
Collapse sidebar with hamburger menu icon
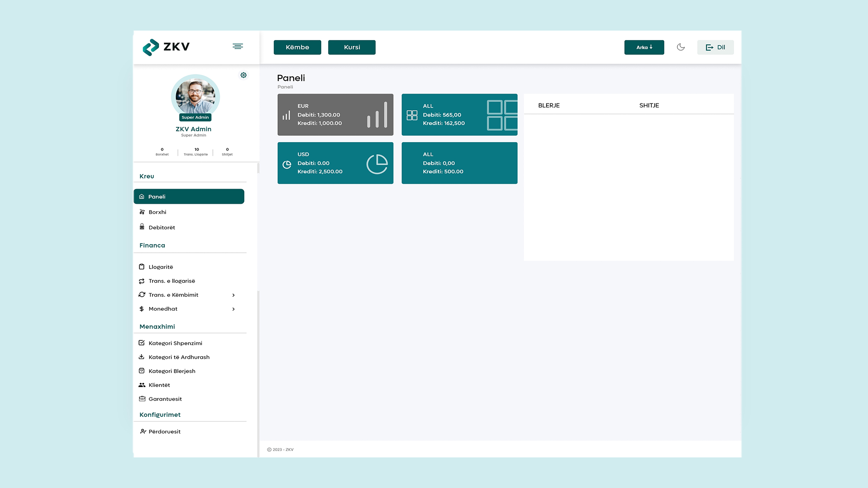coord(238,46)
